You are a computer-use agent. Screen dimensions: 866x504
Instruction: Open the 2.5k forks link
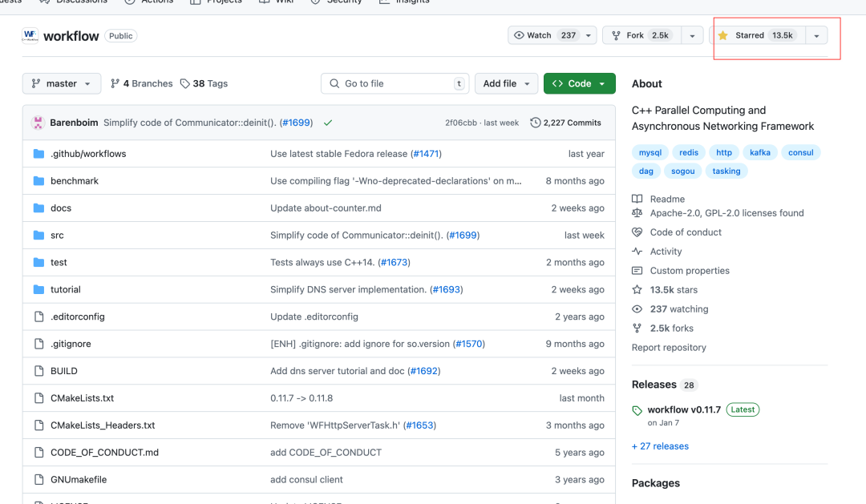tap(672, 329)
